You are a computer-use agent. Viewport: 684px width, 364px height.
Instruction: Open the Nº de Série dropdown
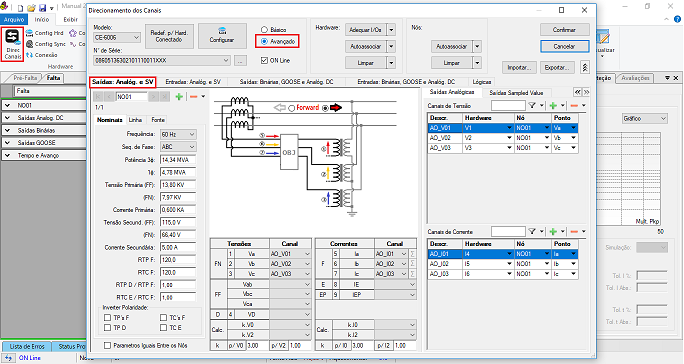pos(226,60)
